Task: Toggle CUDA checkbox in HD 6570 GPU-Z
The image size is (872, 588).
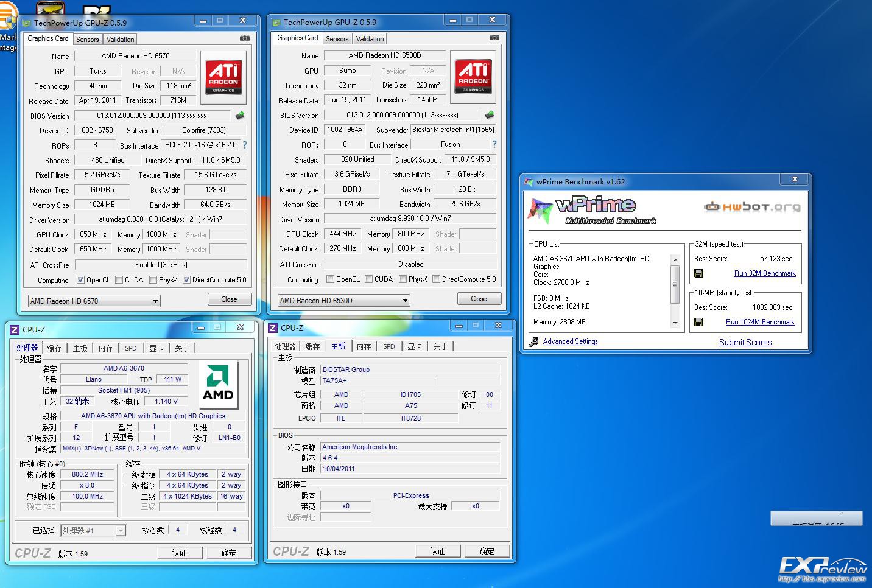Action: point(119,280)
